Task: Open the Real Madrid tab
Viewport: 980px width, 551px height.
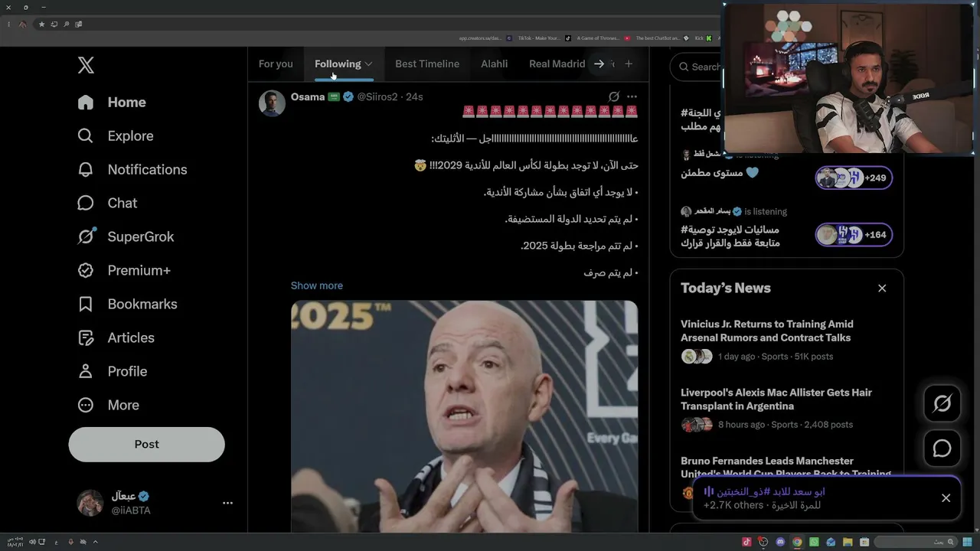Action: point(557,64)
